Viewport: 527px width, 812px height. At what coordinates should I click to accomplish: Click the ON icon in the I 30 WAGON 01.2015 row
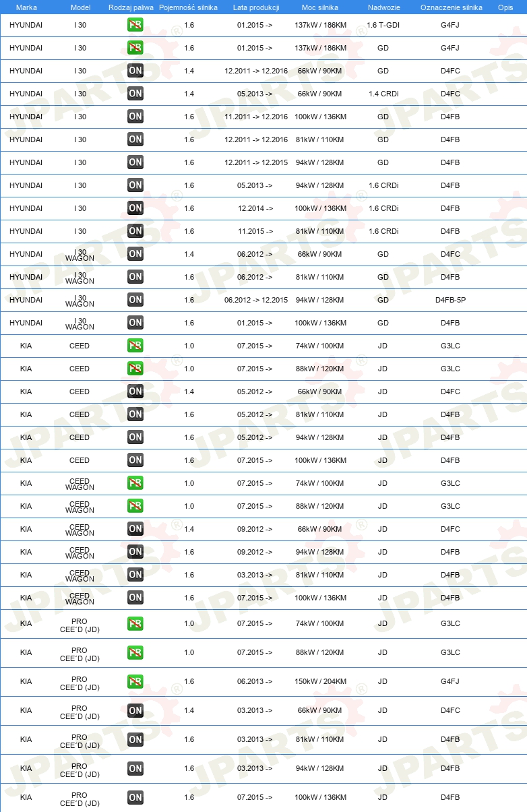135,323
